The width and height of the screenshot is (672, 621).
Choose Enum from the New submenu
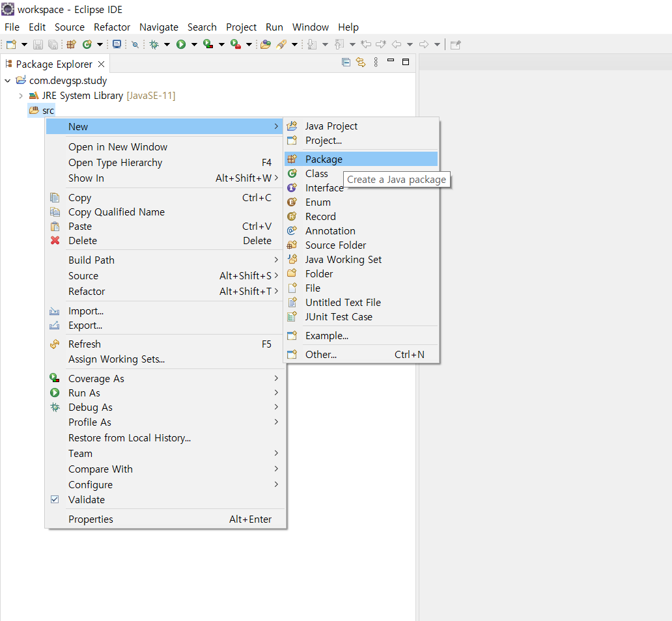click(x=361, y=202)
